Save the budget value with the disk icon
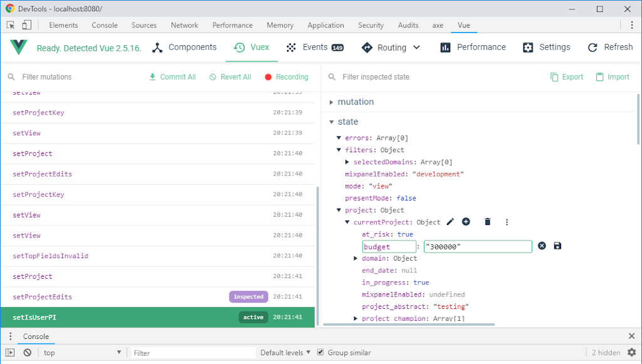The image size is (642, 364). point(557,246)
